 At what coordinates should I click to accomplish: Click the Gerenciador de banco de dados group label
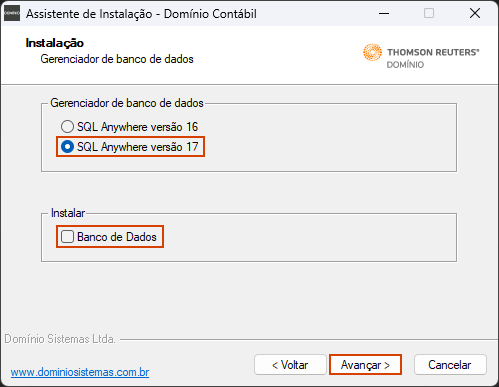[127, 103]
